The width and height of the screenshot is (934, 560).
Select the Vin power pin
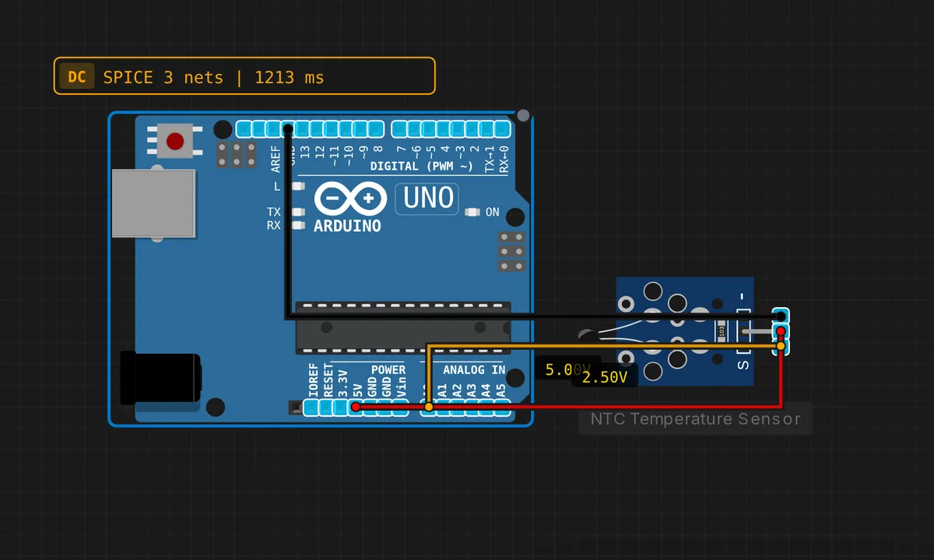(400, 408)
